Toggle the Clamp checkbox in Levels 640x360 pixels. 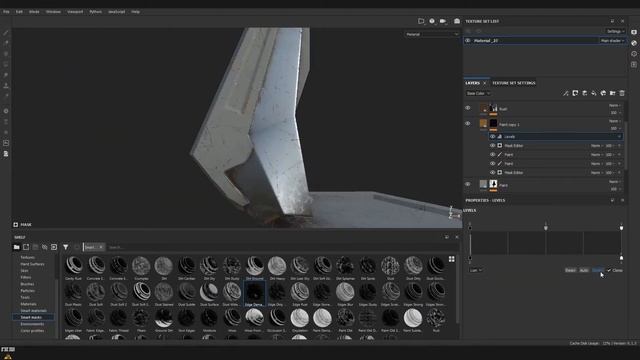(x=609, y=270)
